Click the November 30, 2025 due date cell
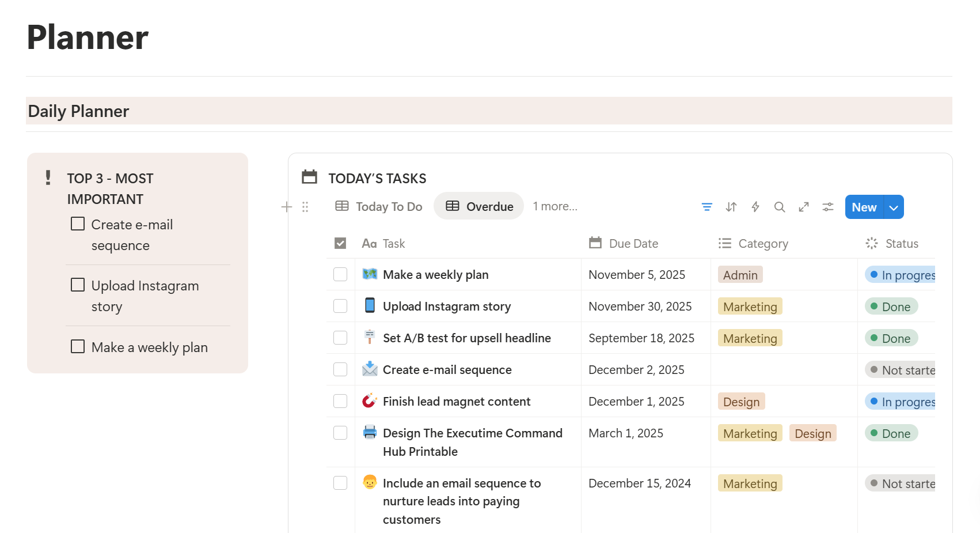Viewport: 980px width, 533px height. 640,307
